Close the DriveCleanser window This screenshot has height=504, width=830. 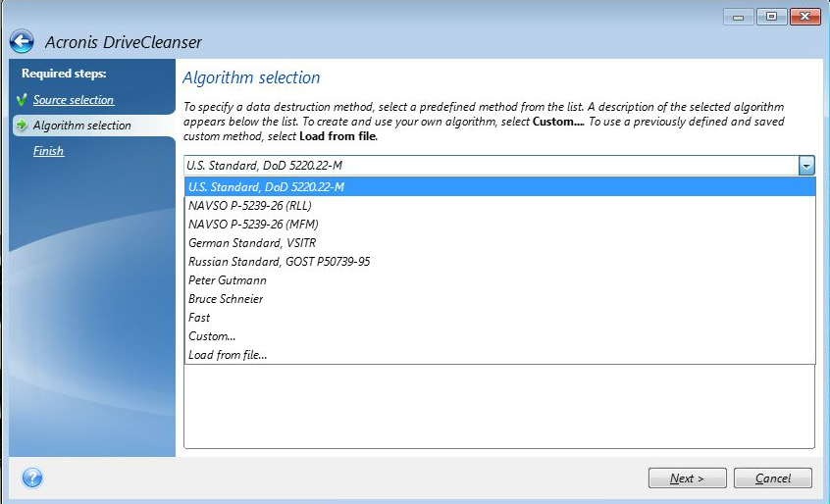805,17
